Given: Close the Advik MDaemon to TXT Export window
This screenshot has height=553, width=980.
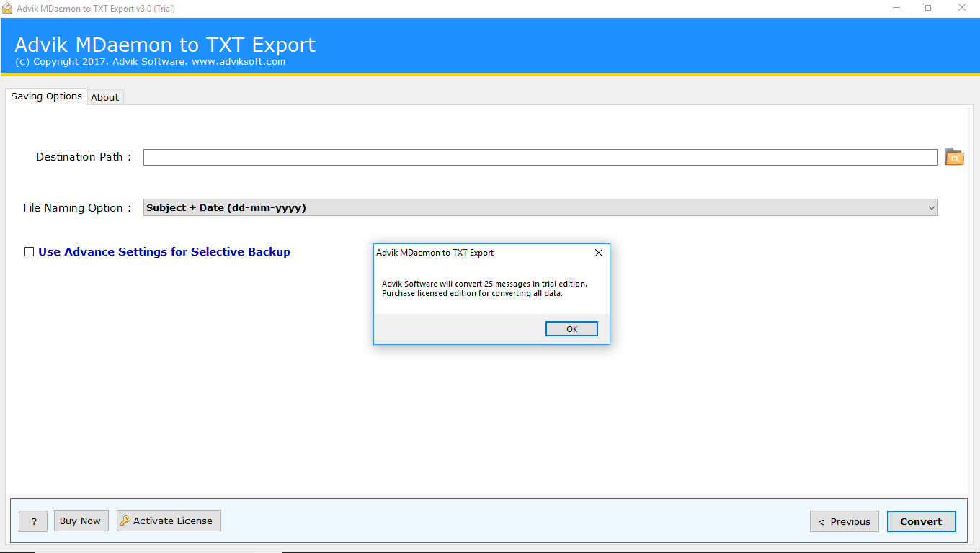Looking at the screenshot, I should pos(962,8).
